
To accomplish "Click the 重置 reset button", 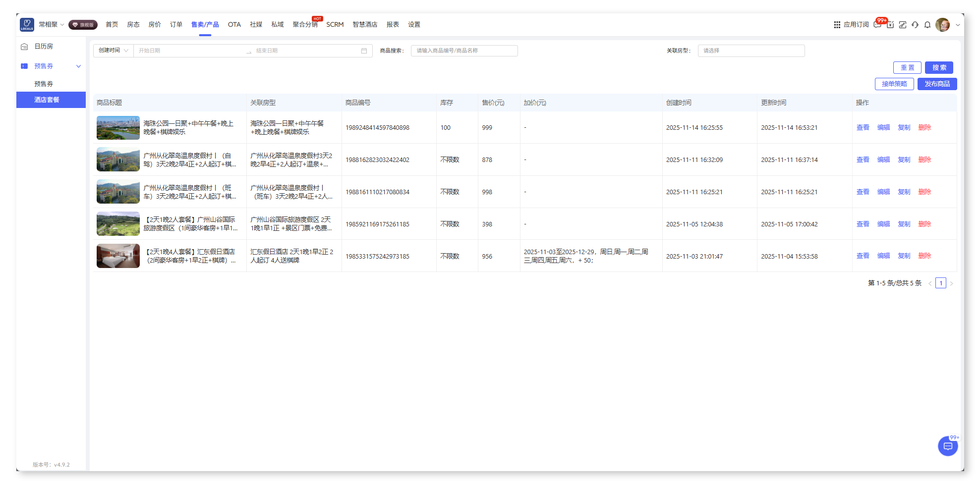I will (907, 68).
